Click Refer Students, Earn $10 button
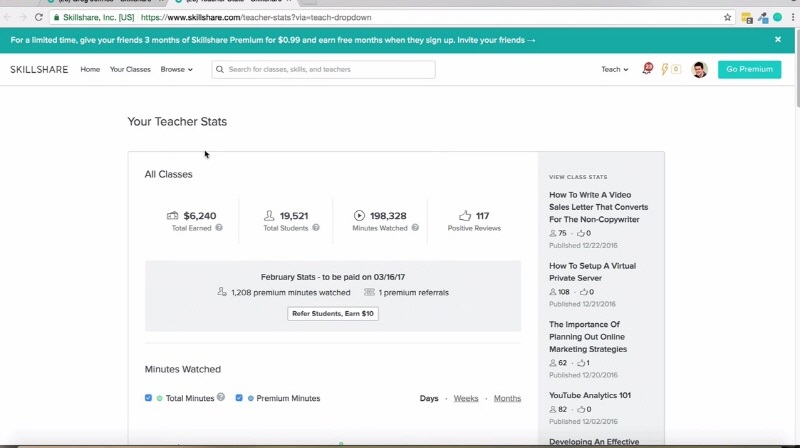Image resolution: width=800 pixels, height=448 pixels. (333, 313)
